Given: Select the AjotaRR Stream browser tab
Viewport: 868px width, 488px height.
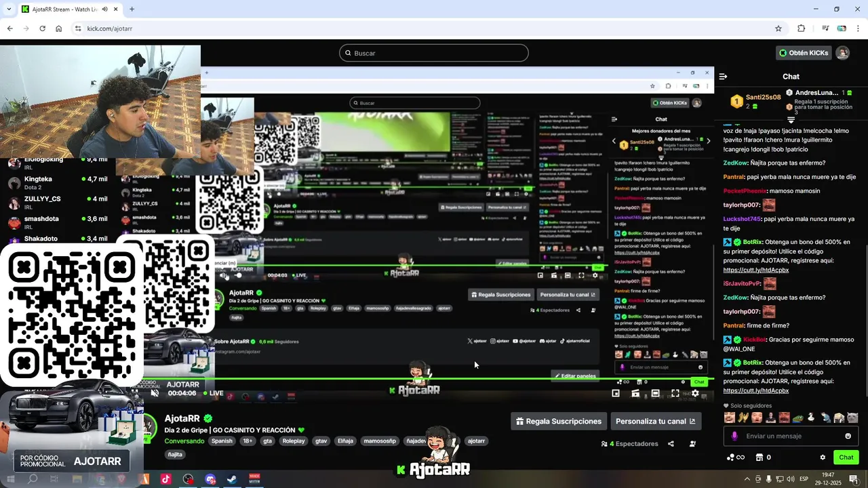Looking at the screenshot, I should pos(68,9).
